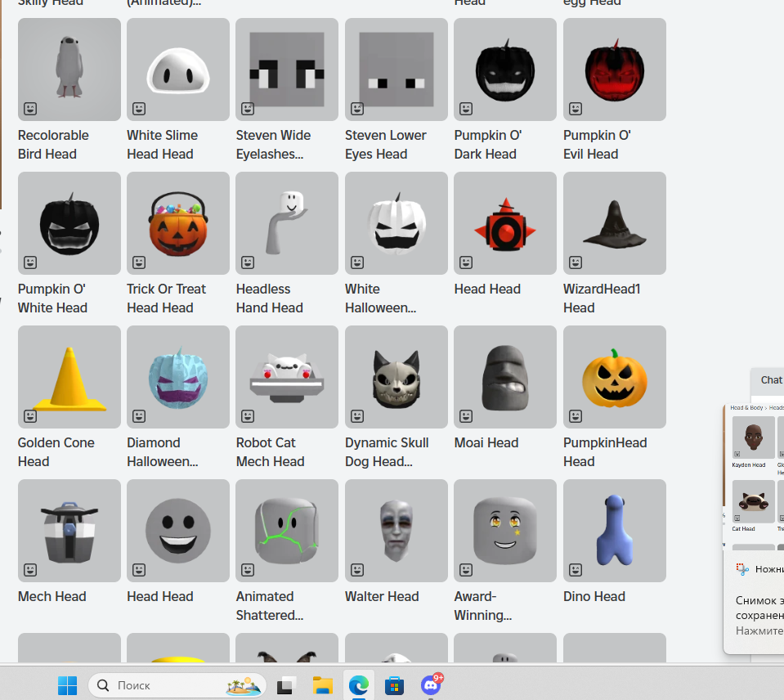Click the Snipping Tool scissors icon in notification
The image size is (784, 700).
pos(742,569)
